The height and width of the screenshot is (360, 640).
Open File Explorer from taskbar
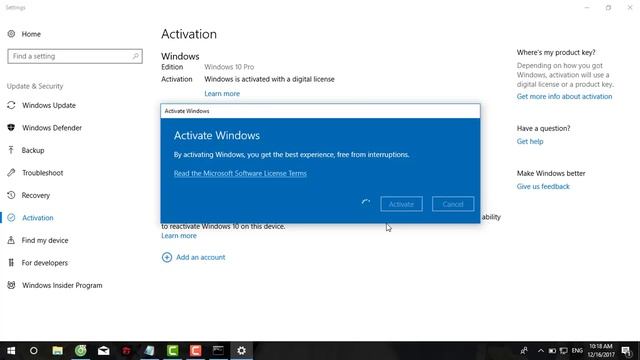pyautogui.click(x=58, y=351)
